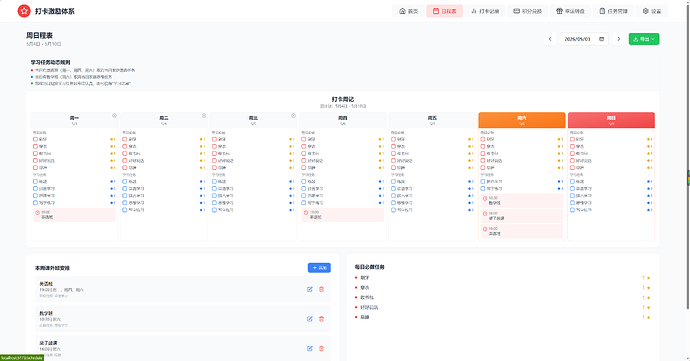Viewport: 690px width, 361px height.
Task: Edit the 英语班 extracurricular entry
Action: click(310, 289)
